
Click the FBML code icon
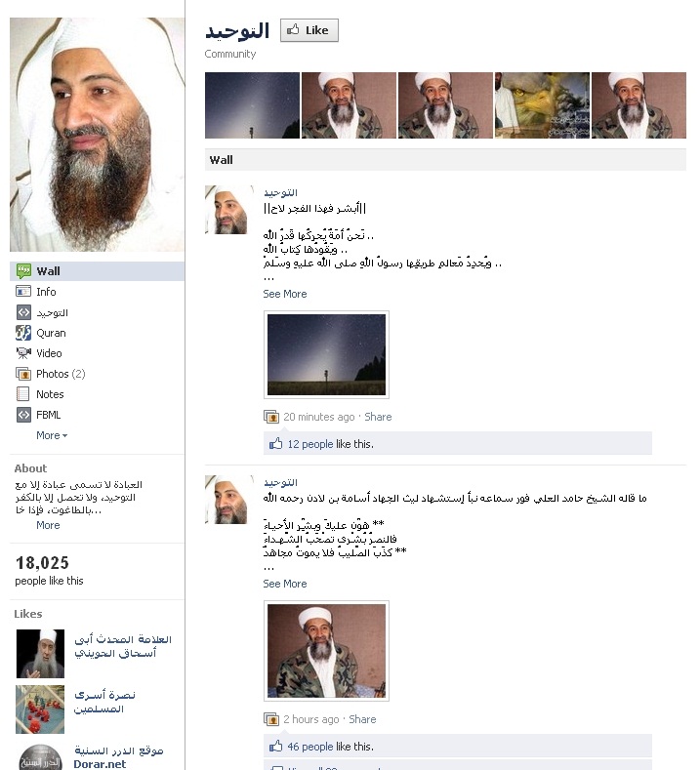tap(23, 415)
